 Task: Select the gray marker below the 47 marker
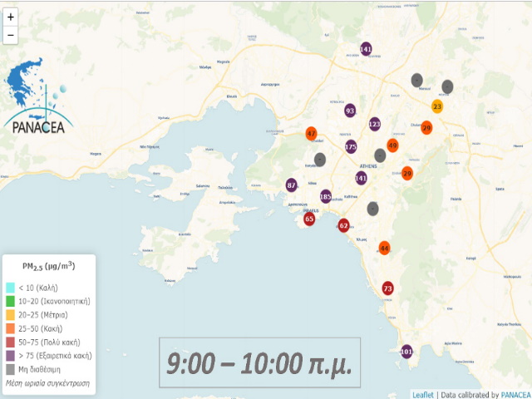[320, 160]
